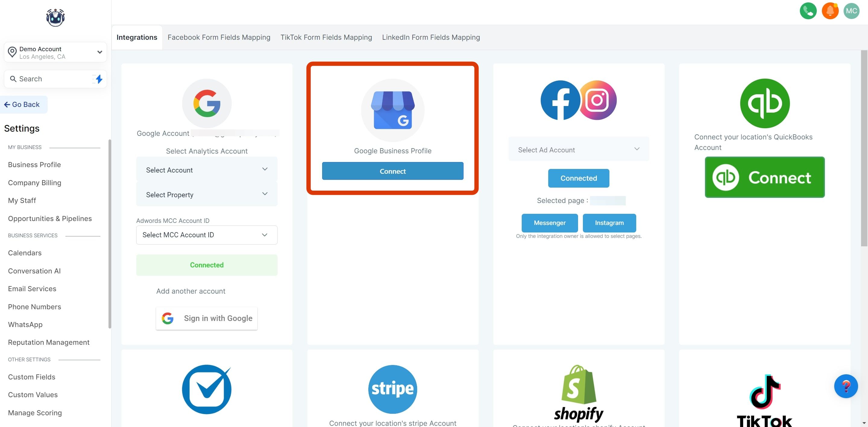Screen dimensions: 868x427
Task: Click the green phone dialer icon
Action: pyautogui.click(x=808, y=11)
